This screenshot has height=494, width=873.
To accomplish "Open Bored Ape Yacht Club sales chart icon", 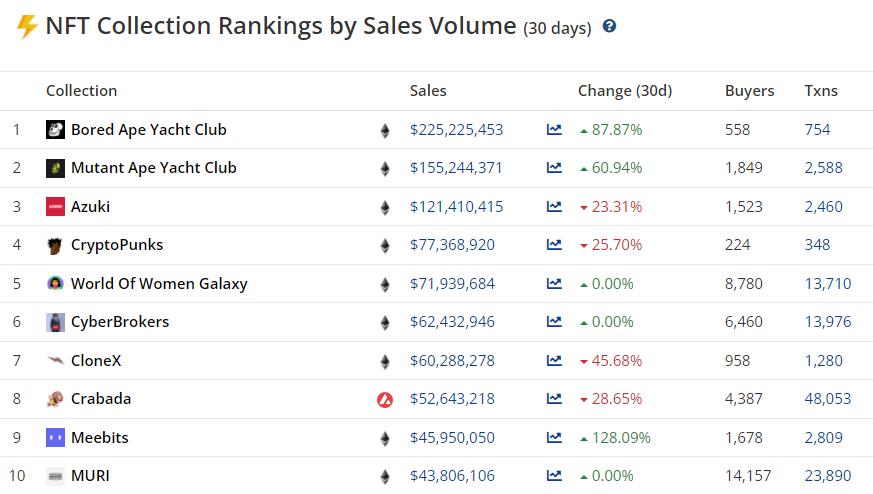I will [554, 129].
